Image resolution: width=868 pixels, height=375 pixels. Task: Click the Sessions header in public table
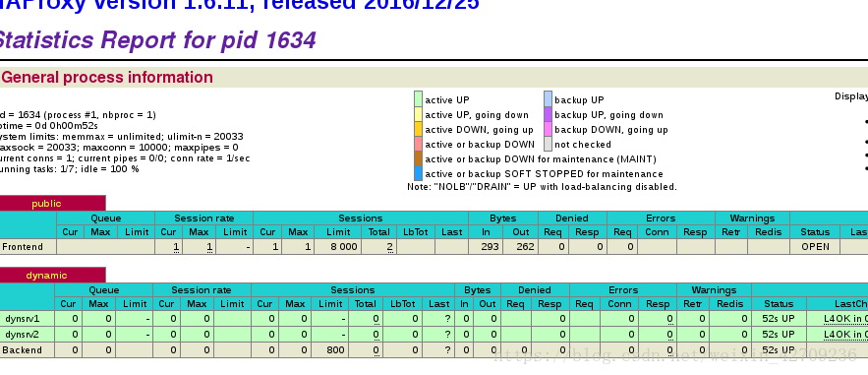361,219
